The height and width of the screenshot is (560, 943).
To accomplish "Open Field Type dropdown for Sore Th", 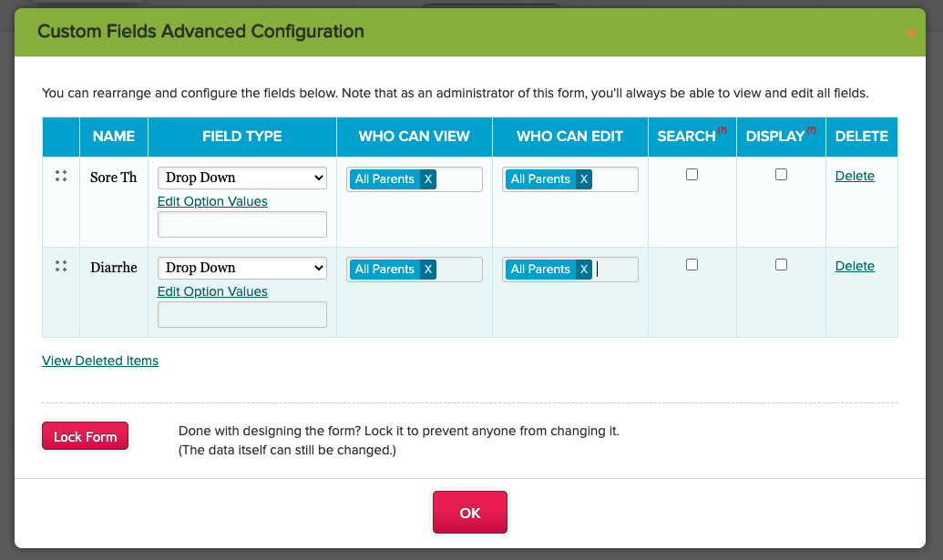I will [x=242, y=178].
